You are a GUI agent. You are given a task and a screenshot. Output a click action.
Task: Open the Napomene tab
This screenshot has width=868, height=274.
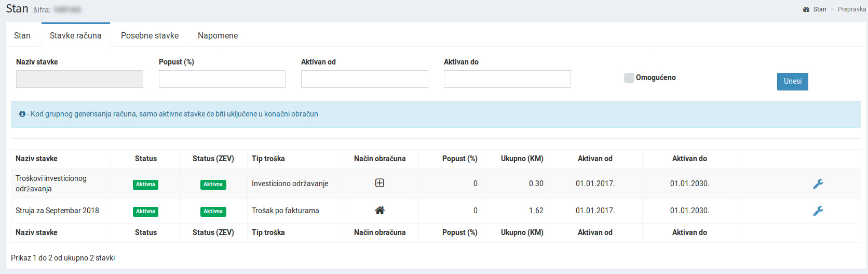point(218,35)
